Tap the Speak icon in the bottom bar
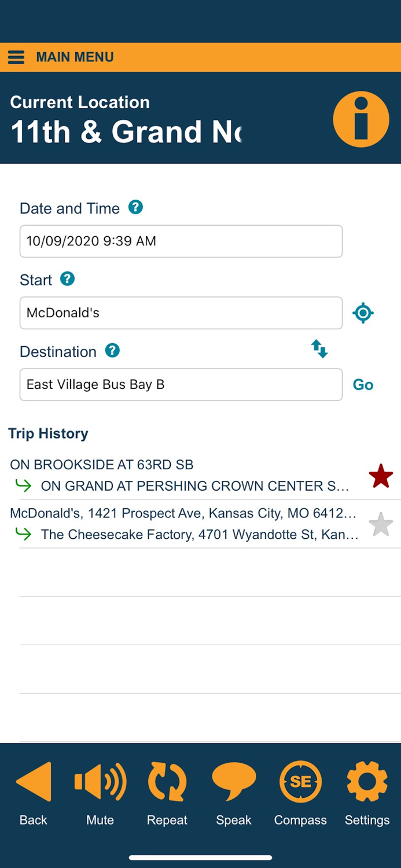 [x=233, y=781]
